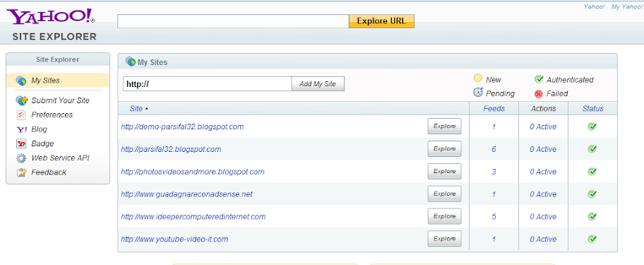Click status checkmark for ideepercomputeredinternet.com
This screenshot has width=644, height=265.
coord(592,216)
